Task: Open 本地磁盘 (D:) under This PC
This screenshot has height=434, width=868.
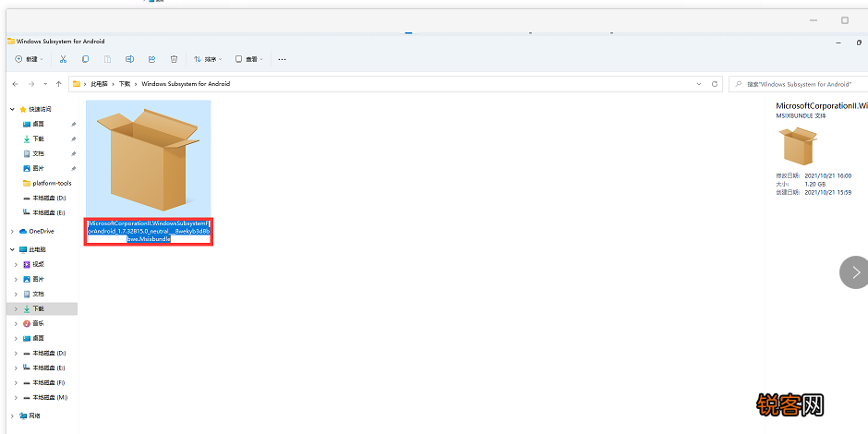Action: point(49,353)
